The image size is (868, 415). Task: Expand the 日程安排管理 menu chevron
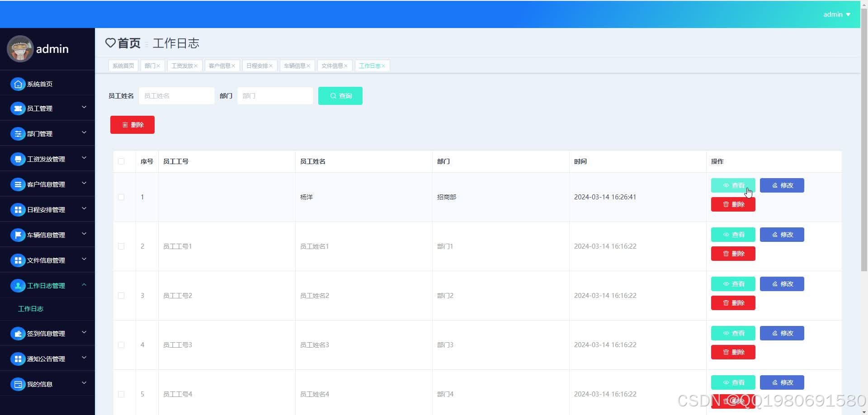tap(84, 208)
